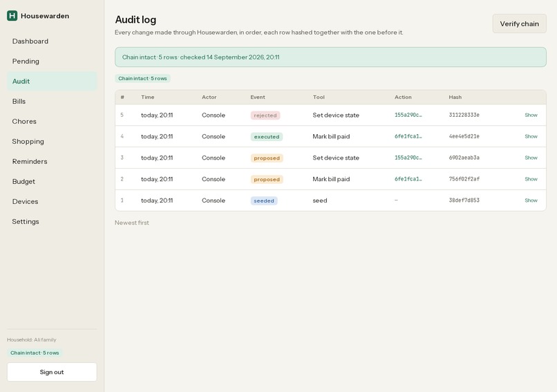Click the Household: Ali family label
Screen dimensions: 557x392
coord(32,339)
